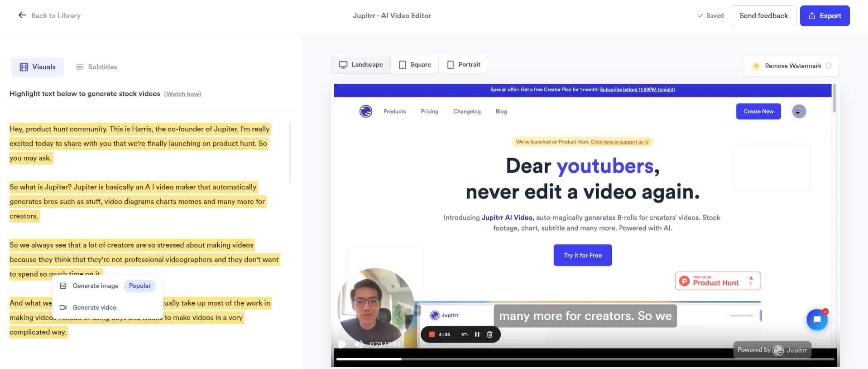Click the webcam bubble of the presenter
The height and width of the screenshot is (369, 868).
pyautogui.click(x=375, y=307)
